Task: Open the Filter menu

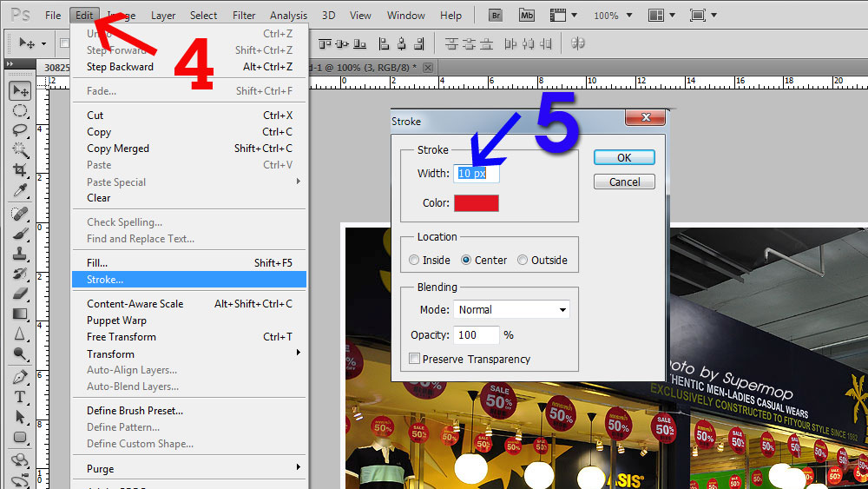Action: [244, 15]
